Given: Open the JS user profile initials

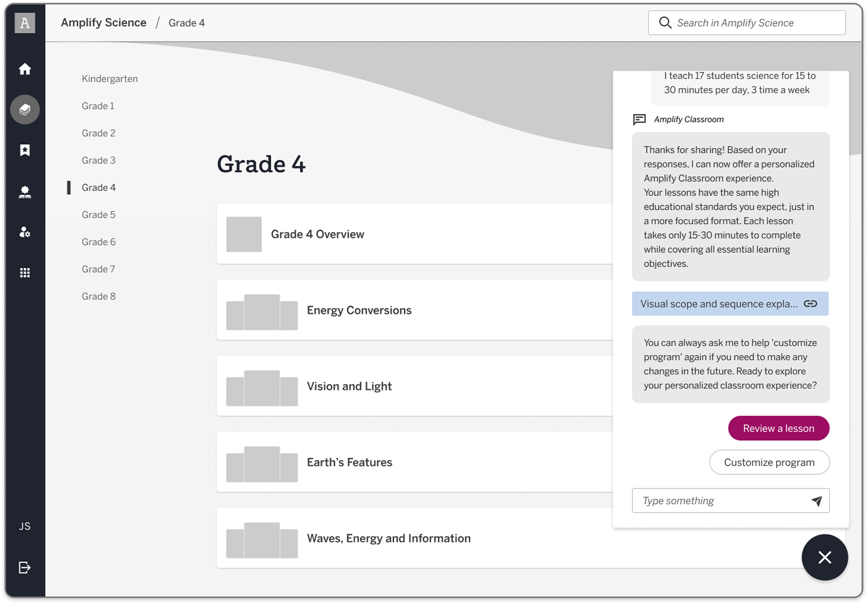Looking at the screenshot, I should pos(25,526).
